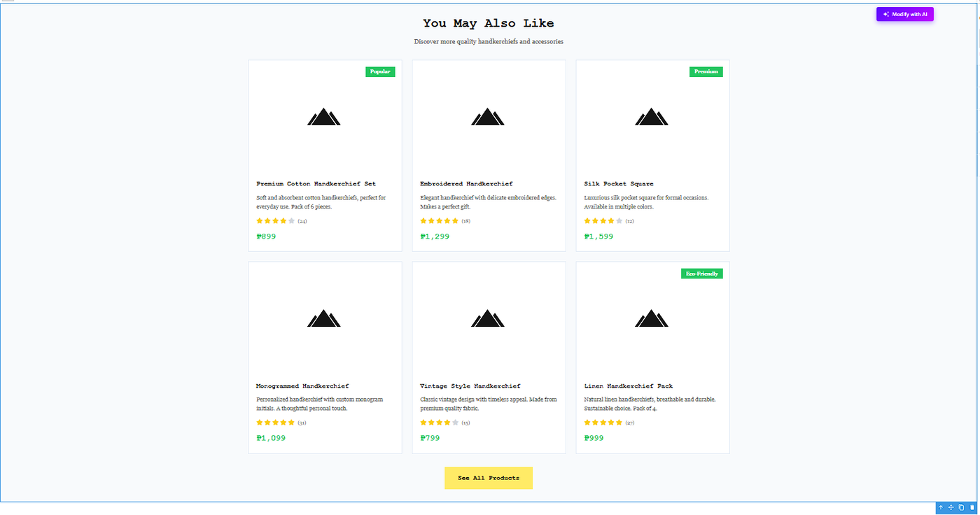
Task: Click the Vintage Style Handkerchief title
Action: point(470,386)
